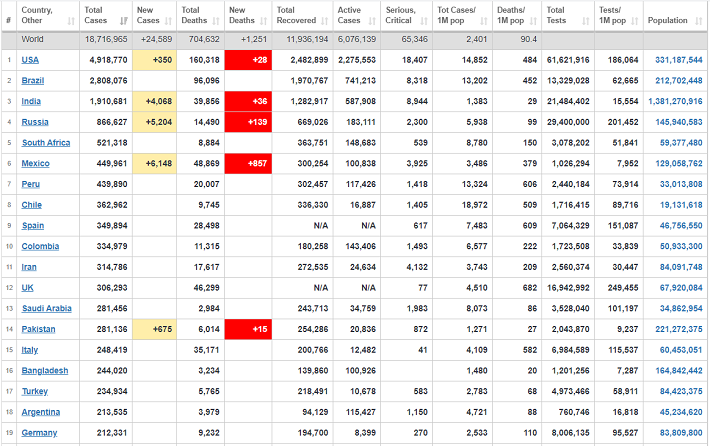Click USA new cases cell +350
Viewport: 710px width, 446px height.
(154, 60)
